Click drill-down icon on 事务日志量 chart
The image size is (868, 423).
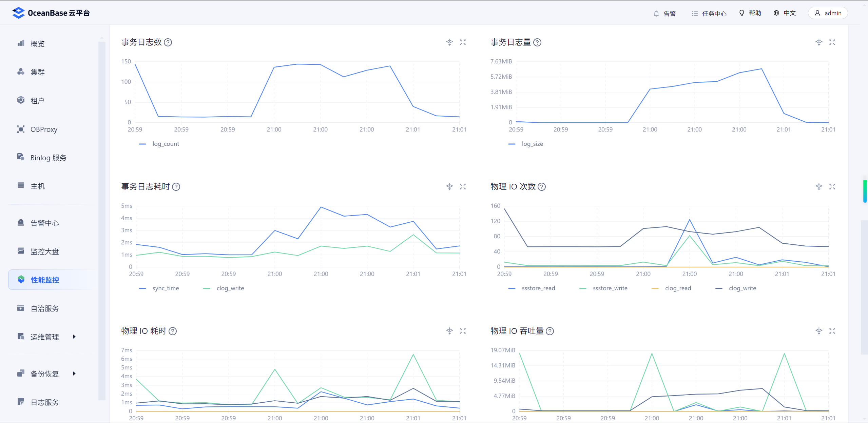pos(818,42)
